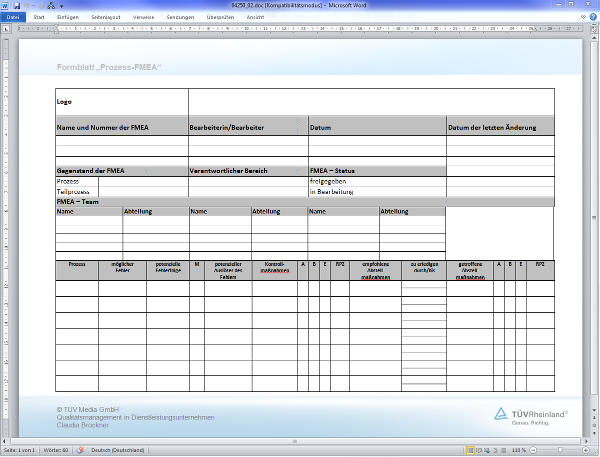Click the empty cell under Bearbeiterin/Bearbeiter

[x=248, y=141]
